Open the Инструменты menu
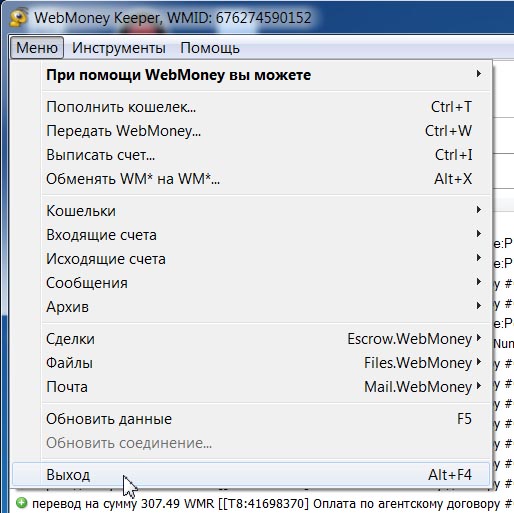Viewport: 514px width, 513px height. [x=119, y=48]
